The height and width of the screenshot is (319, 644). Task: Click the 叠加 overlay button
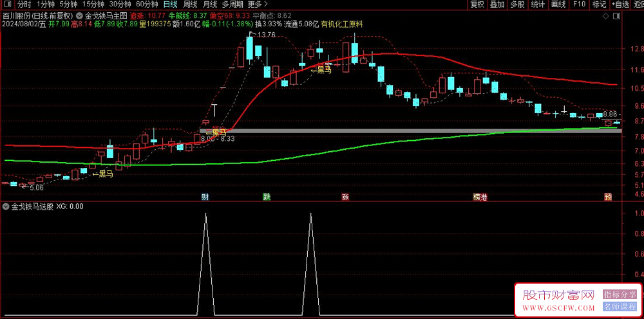(x=497, y=5)
